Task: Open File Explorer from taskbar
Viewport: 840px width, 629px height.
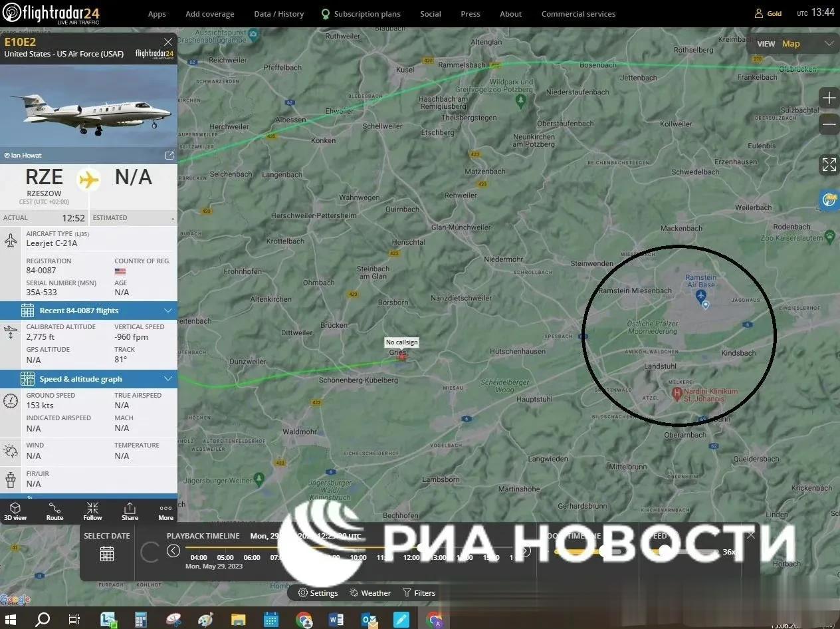Action: 238,620
